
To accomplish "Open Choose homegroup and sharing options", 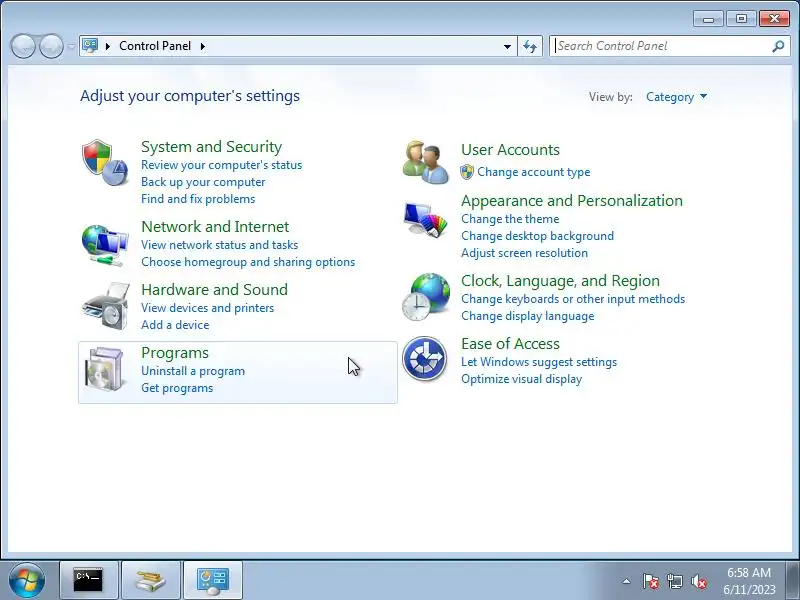I will click(248, 262).
